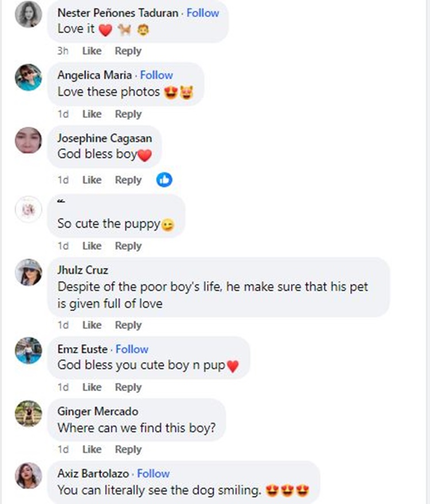
Task: Open Ginger Mercado's profile name link
Action: (x=97, y=411)
